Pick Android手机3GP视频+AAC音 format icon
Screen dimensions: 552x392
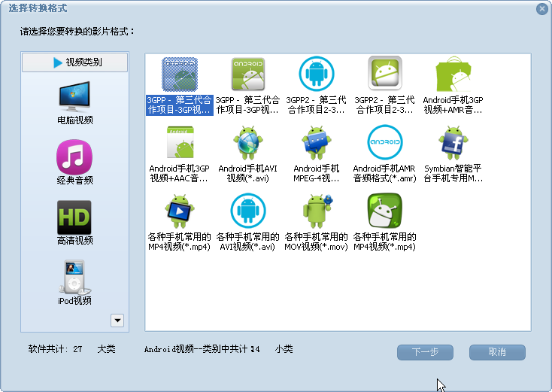(180, 142)
